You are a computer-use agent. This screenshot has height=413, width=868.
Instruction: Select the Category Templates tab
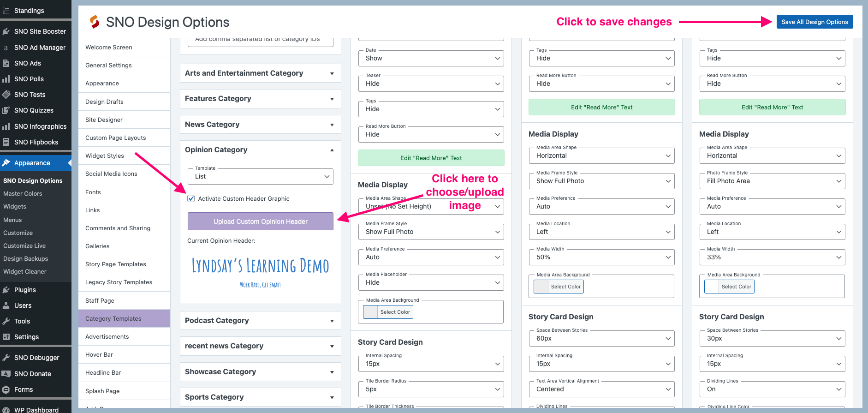point(124,318)
